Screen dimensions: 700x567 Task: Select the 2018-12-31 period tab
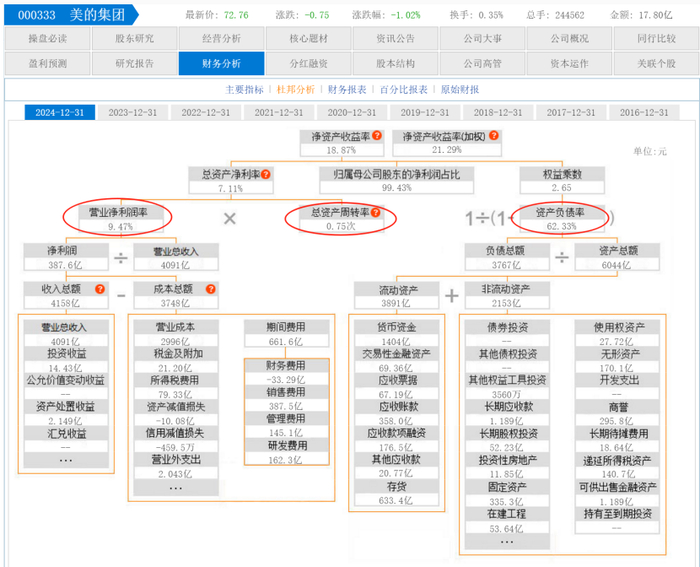[498, 113]
